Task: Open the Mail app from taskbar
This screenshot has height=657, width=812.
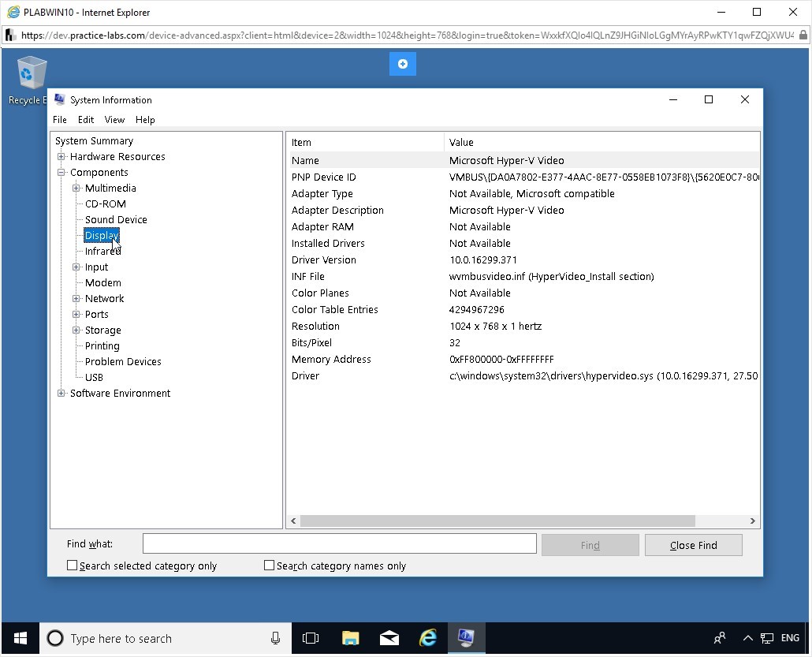Action: click(x=389, y=638)
